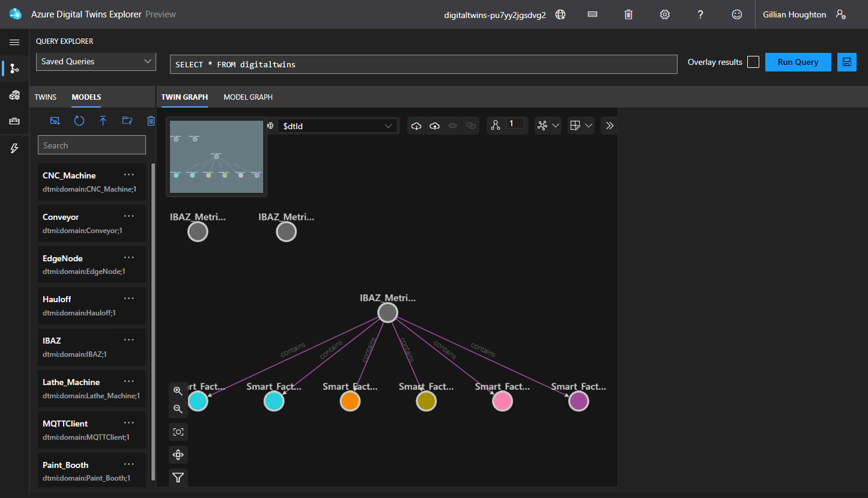Open the settings gear in header
This screenshot has width=868, height=498.
pyautogui.click(x=664, y=14)
